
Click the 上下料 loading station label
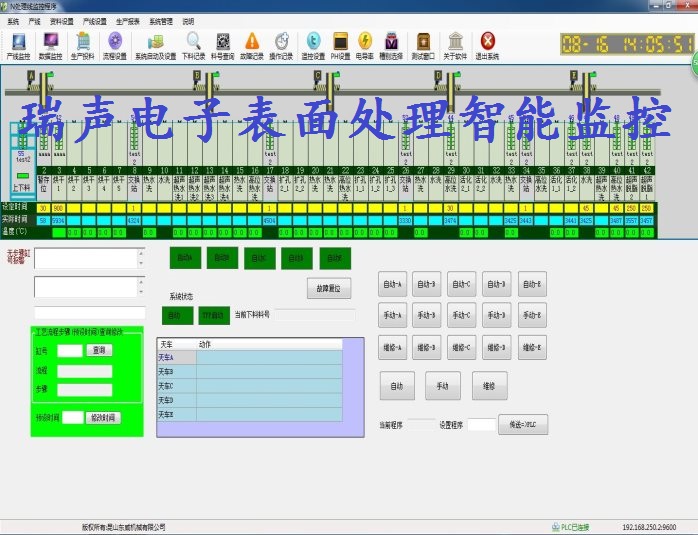20,187
